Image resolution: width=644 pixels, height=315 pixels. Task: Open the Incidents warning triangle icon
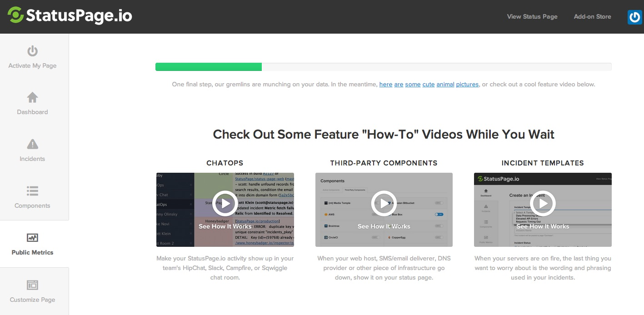tap(32, 144)
